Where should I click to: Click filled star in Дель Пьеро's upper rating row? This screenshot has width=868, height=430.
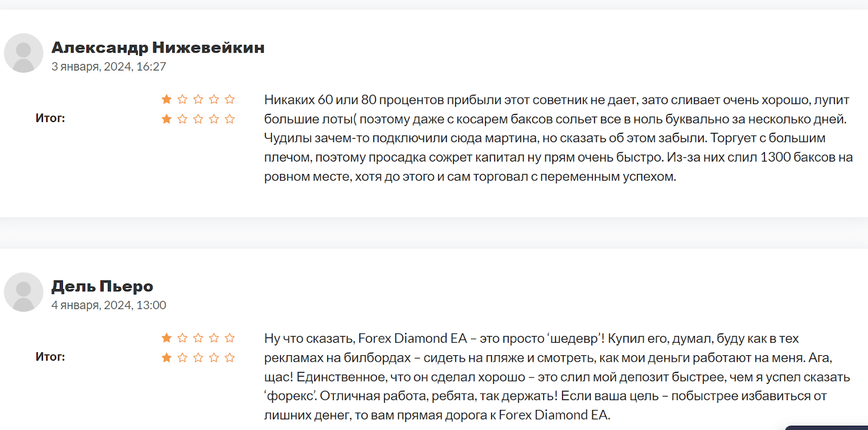click(x=167, y=338)
